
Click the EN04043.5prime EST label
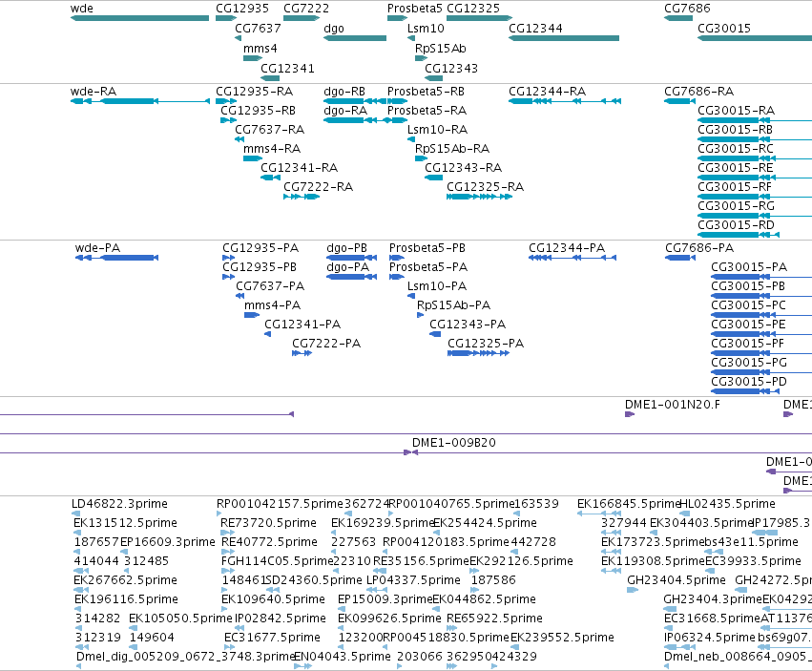(x=343, y=657)
